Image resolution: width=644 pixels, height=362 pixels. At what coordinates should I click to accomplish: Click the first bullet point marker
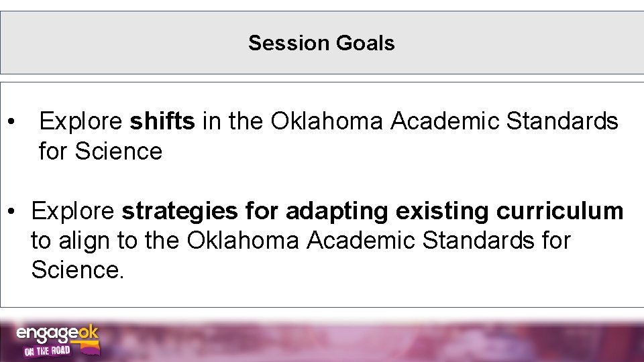[x=13, y=123]
